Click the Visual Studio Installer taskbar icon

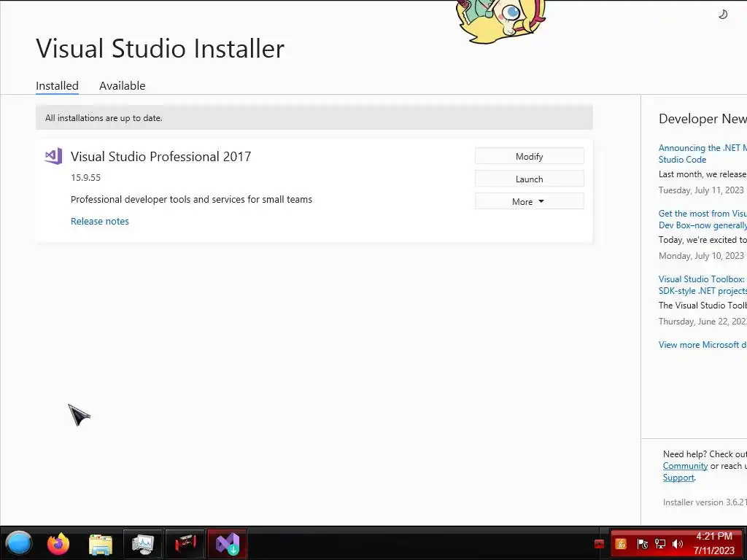coord(228,544)
